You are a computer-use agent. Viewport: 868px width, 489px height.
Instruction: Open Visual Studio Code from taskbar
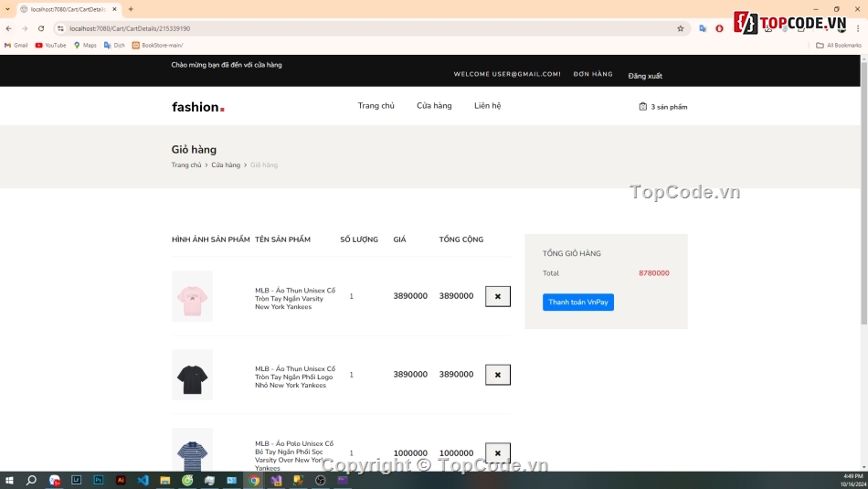coord(143,480)
